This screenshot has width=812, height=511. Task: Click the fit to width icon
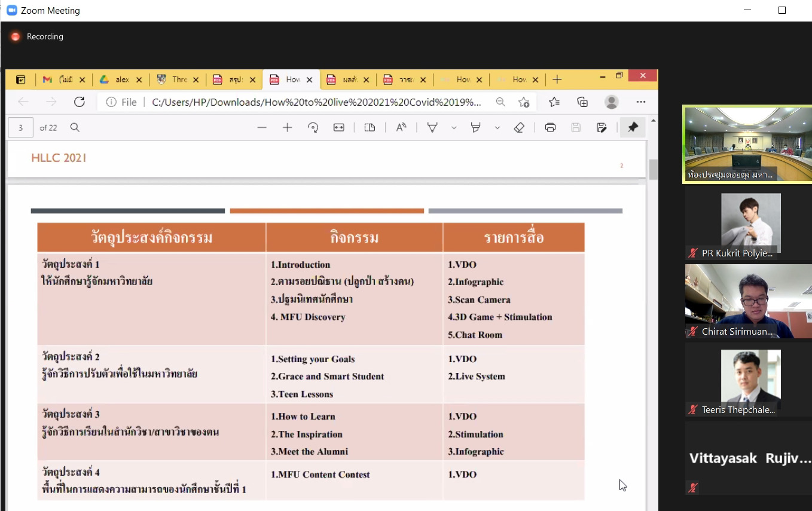point(339,127)
